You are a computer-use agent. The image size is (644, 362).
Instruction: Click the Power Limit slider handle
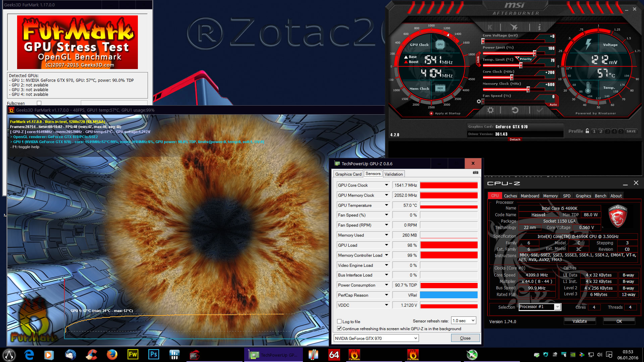535,53
